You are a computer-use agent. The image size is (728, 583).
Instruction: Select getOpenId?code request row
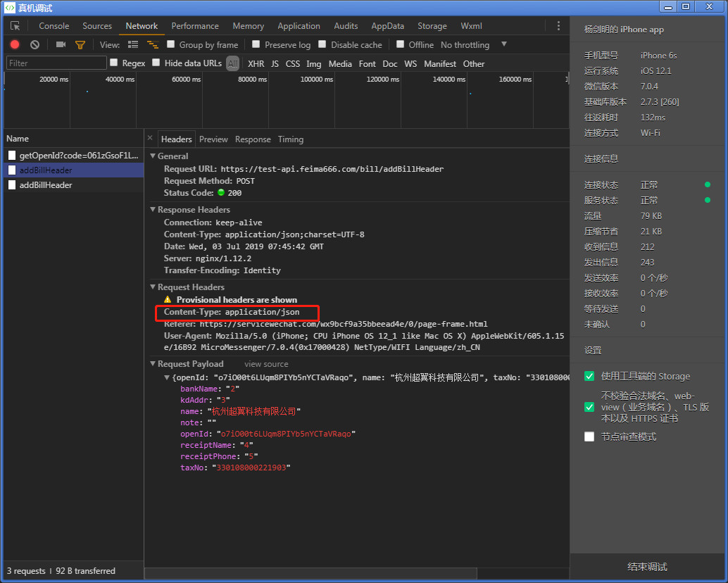click(74, 156)
